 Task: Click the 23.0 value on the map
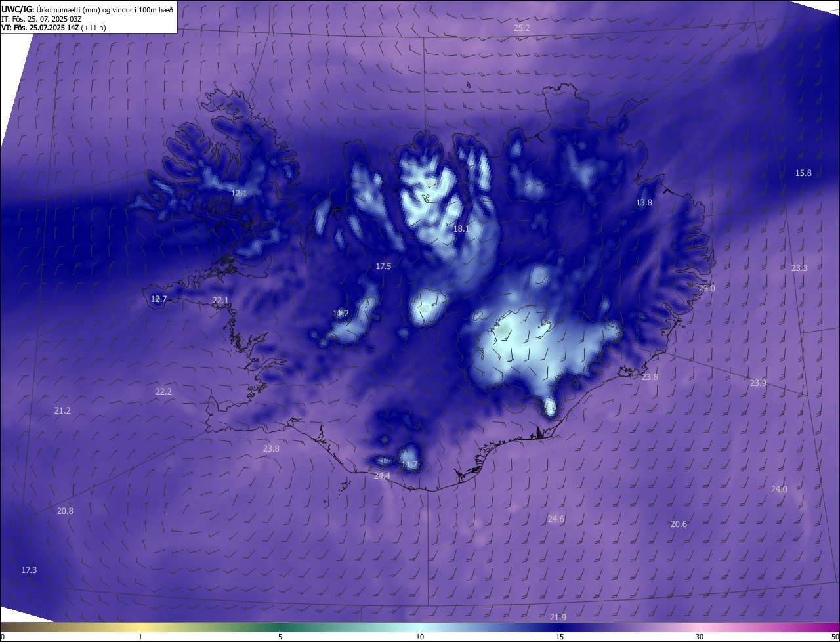[x=707, y=289]
